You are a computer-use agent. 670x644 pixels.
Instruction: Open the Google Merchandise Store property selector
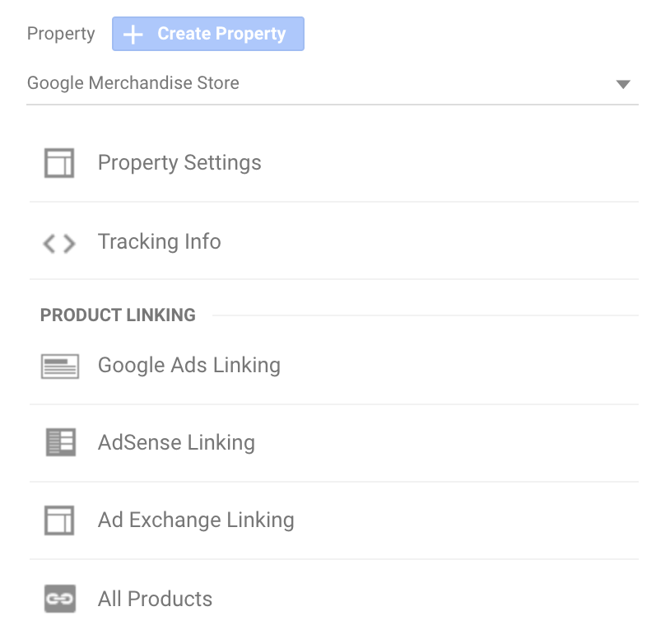133,83
